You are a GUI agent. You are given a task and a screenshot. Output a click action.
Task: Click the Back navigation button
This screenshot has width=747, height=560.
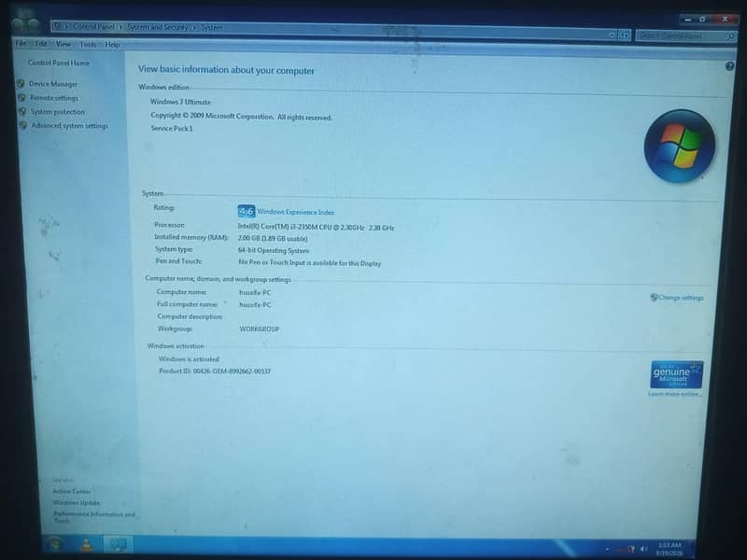pyautogui.click(x=18, y=24)
